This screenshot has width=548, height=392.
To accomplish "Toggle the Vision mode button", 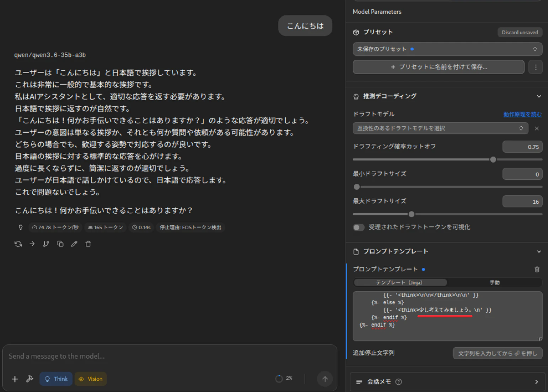I will 91,379.
